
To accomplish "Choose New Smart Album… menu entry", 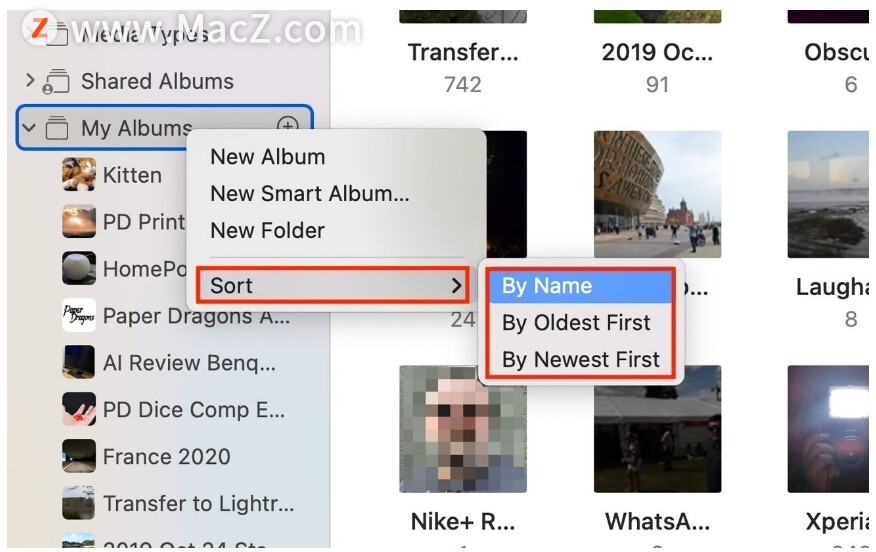I will click(x=310, y=194).
